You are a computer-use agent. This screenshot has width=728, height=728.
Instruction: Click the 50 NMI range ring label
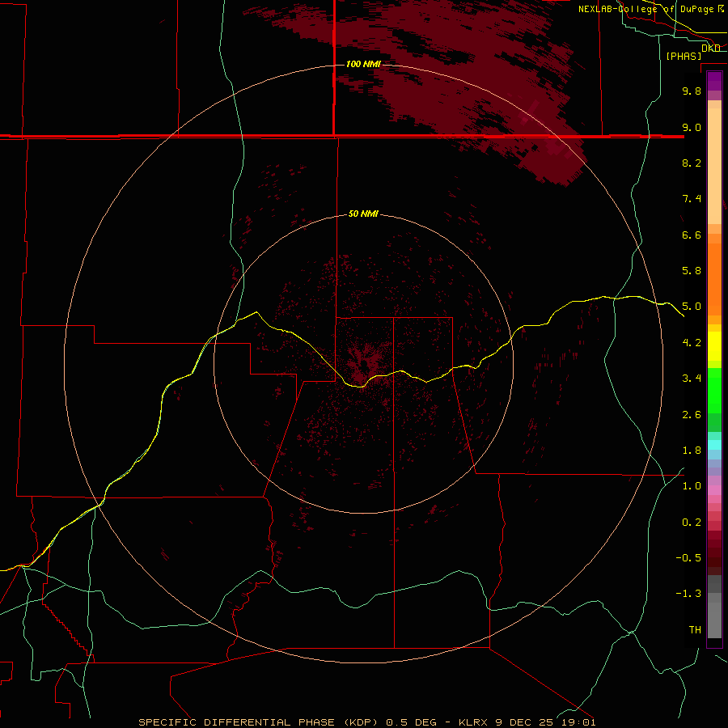[x=363, y=214]
